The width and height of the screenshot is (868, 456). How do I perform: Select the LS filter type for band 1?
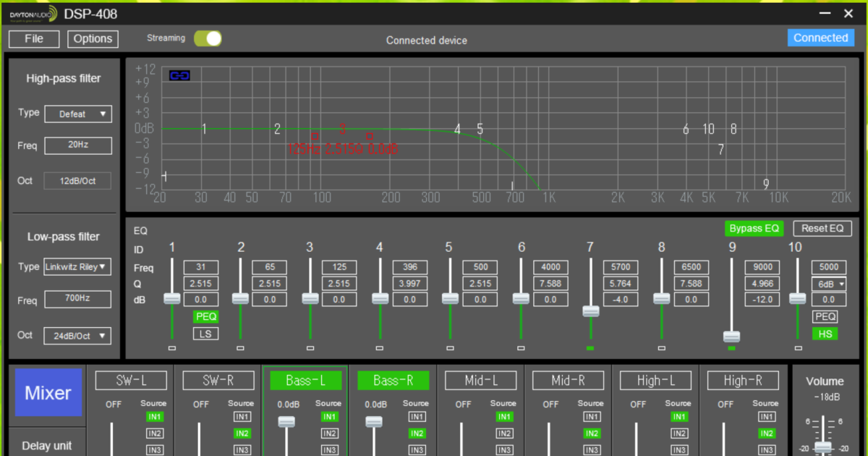pyautogui.click(x=205, y=333)
